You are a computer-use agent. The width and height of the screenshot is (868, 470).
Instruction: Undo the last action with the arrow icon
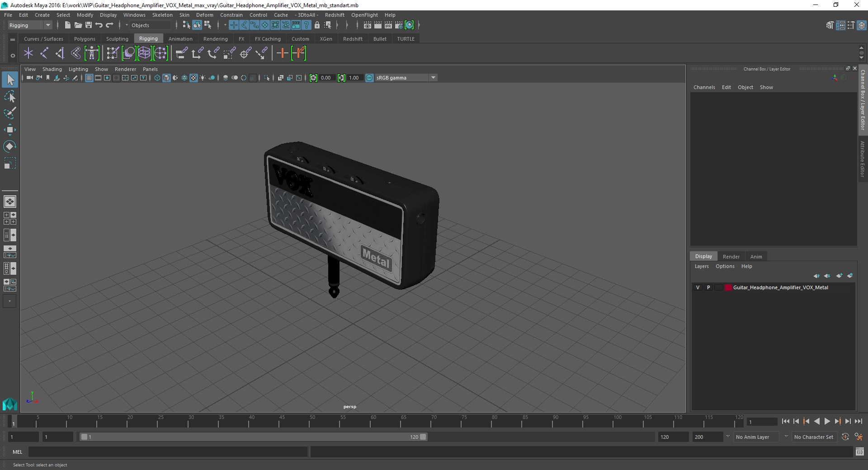pyautogui.click(x=99, y=25)
